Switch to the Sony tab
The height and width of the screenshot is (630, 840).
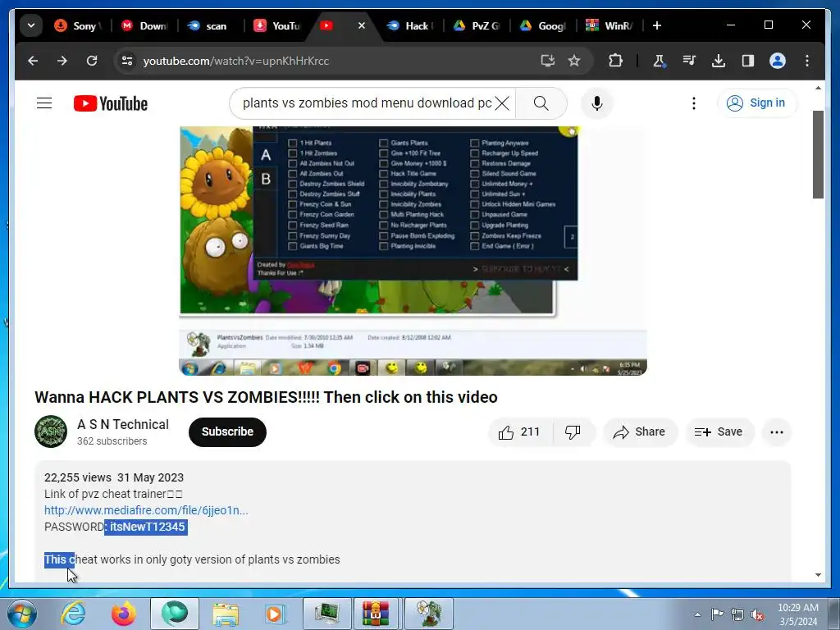(x=78, y=25)
